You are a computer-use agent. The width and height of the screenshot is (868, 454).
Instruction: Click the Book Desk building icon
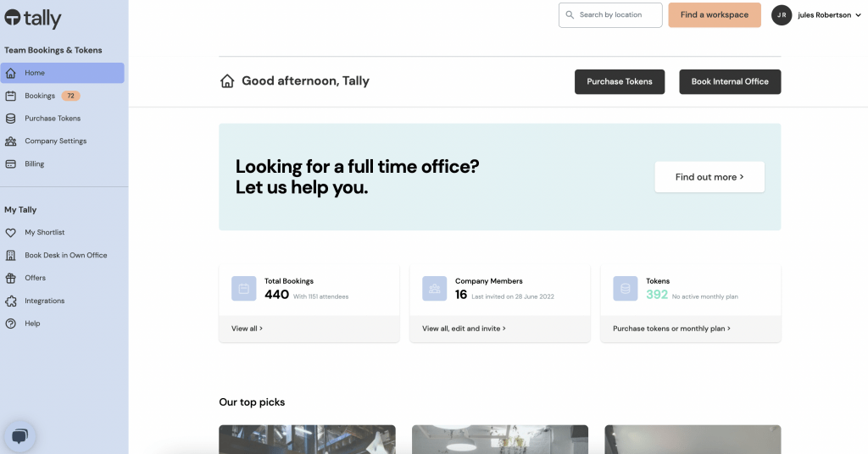click(x=10, y=255)
